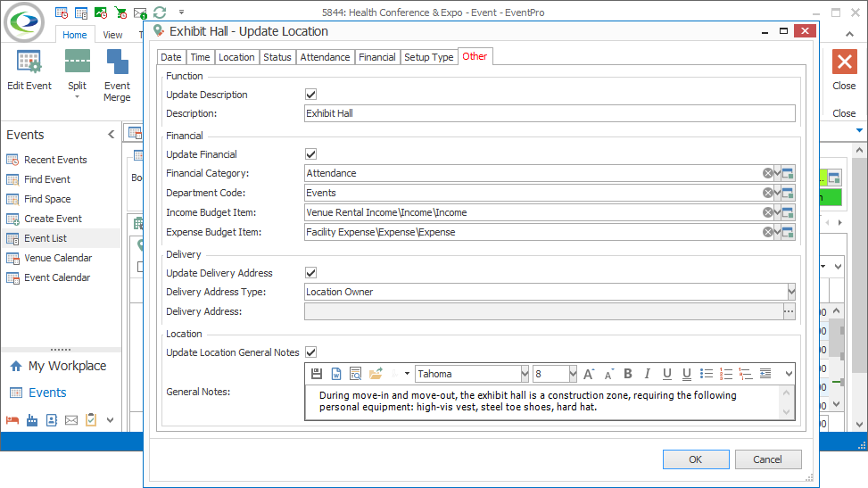Switch to the Location tab
This screenshot has height=488, width=868.
click(236, 57)
